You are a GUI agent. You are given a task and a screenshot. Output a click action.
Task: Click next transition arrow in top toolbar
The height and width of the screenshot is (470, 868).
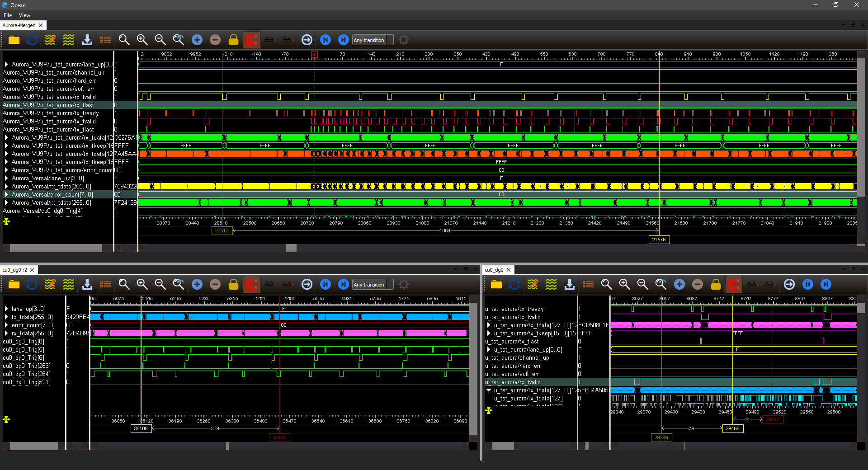point(344,40)
